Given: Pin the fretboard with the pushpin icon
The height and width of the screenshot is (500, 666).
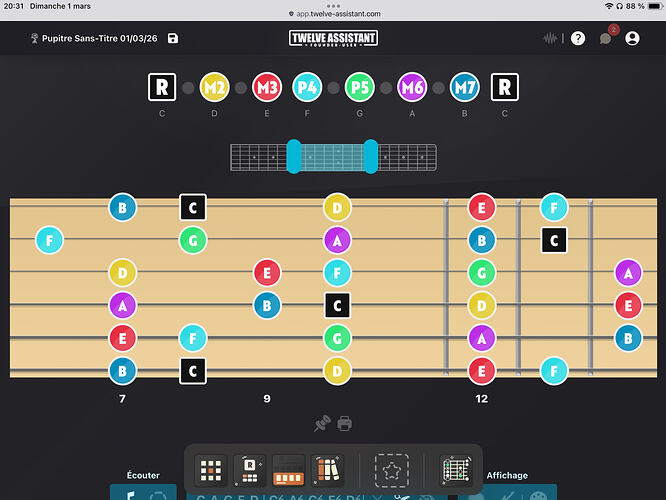Looking at the screenshot, I should coord(322,423).
